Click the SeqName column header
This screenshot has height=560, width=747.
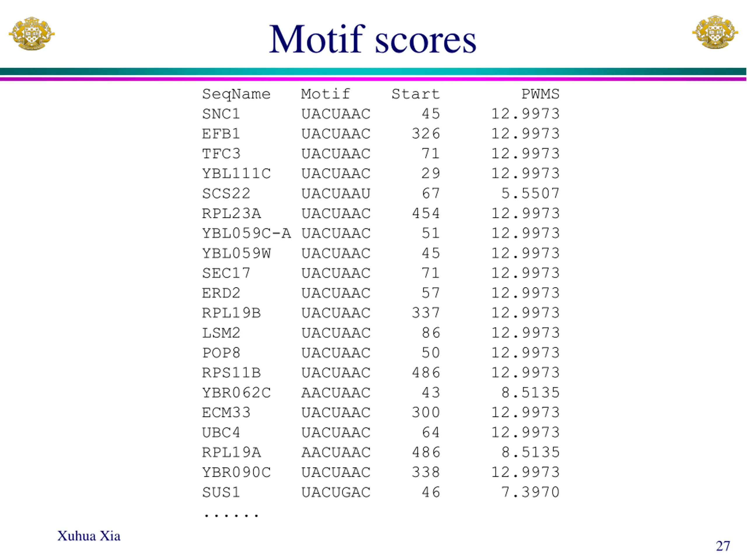236,94
